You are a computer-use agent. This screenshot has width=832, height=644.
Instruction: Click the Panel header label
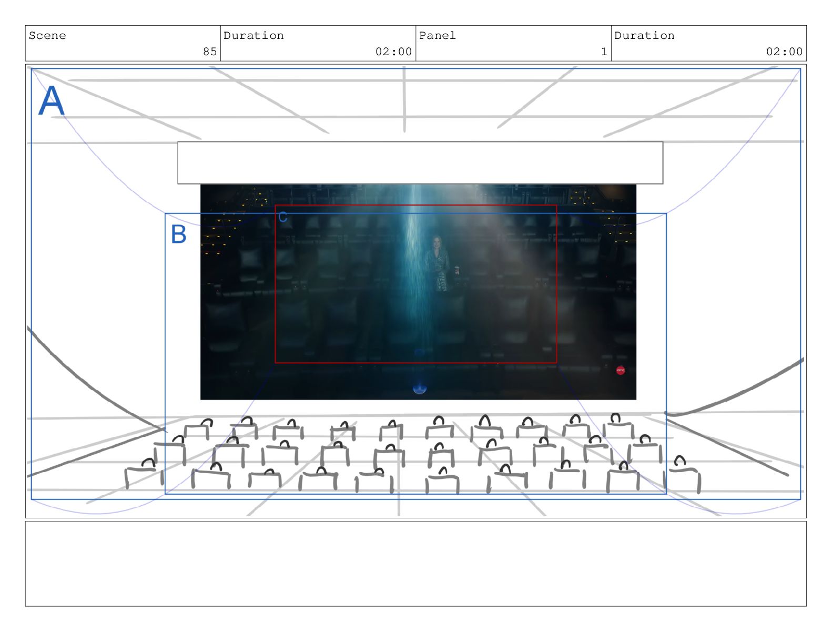click(437, 36)
